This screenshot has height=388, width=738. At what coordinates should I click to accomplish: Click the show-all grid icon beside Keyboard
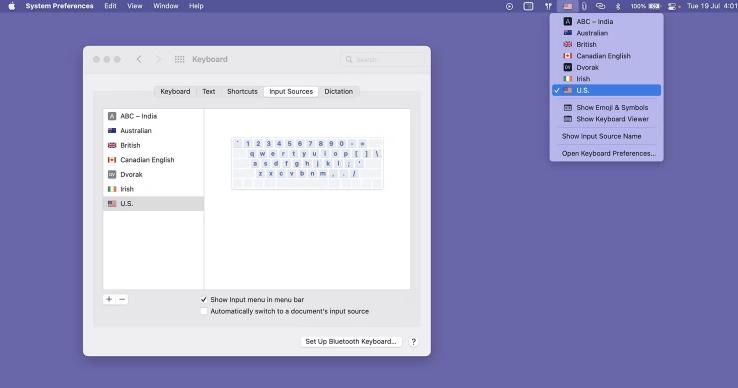pyautogui.click(x=179, y=59)
